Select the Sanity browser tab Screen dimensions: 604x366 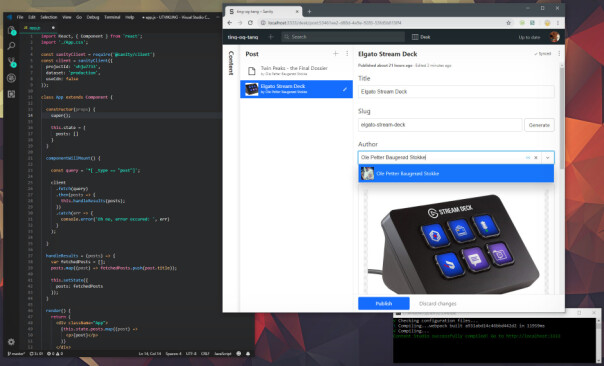click(263, 12)
